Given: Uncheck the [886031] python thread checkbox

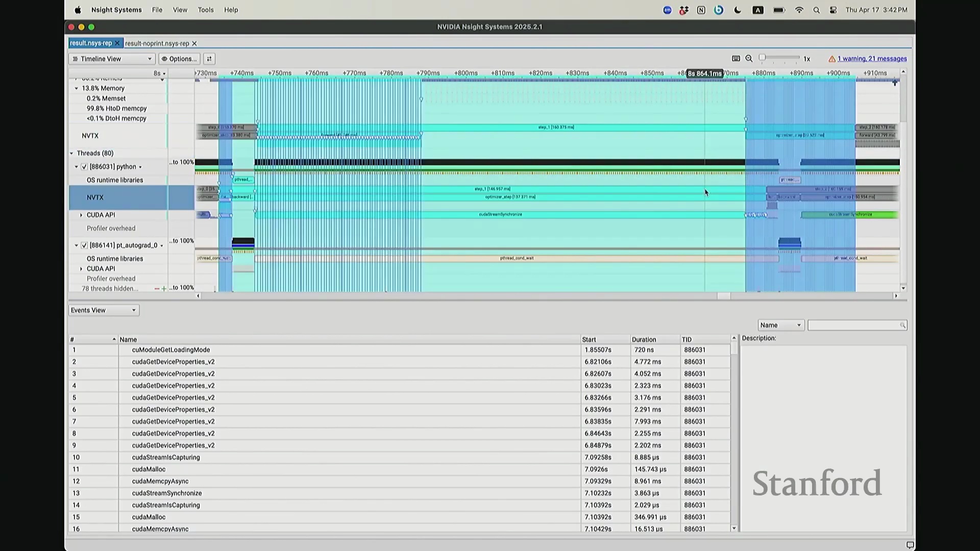Looking at the screenshot, I should coord(84,167).
